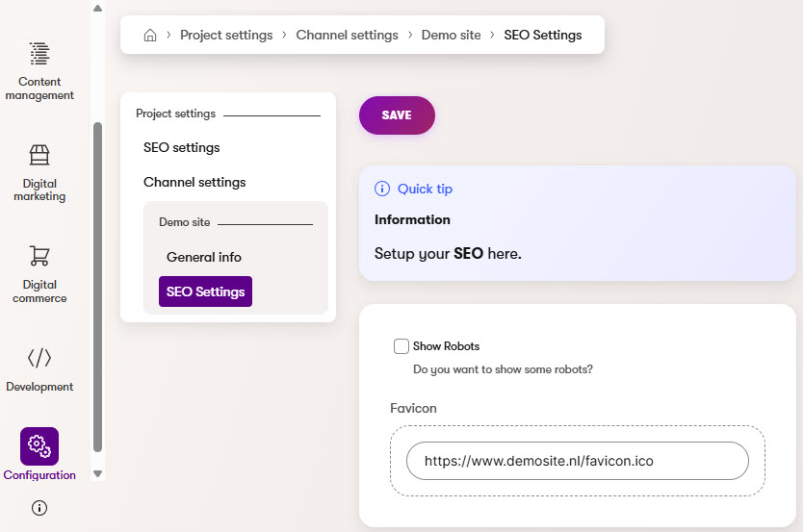This screenshot has height=532, width=803.
Task: Select the Configuration gear icon
Action: tap(39, 446)
